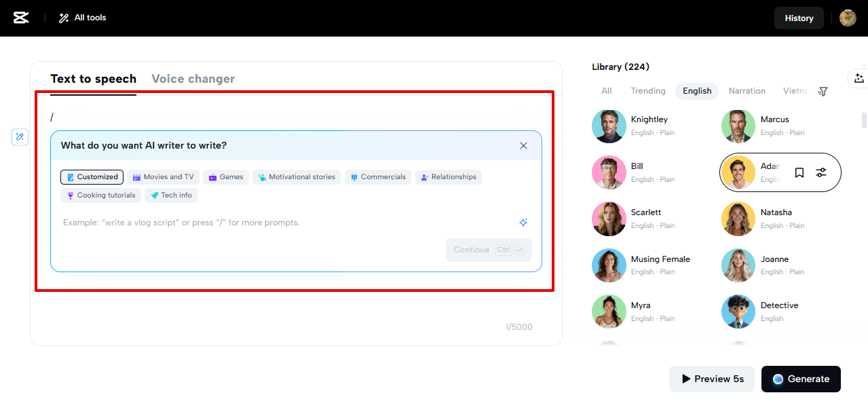Bookmark the Adam voice
The height and width of the screenshot is (412, 868).
[x=799, y=172]
